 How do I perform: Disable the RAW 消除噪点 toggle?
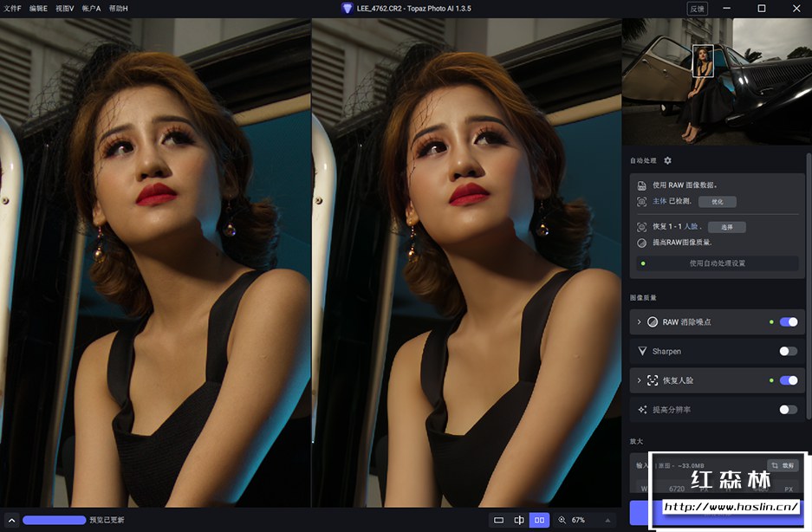click(x=788, y=322)
